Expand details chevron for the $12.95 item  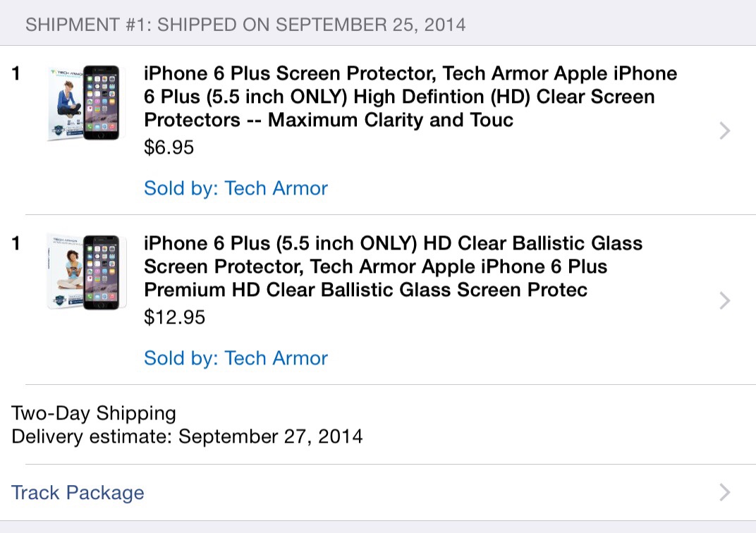[724, 301]
